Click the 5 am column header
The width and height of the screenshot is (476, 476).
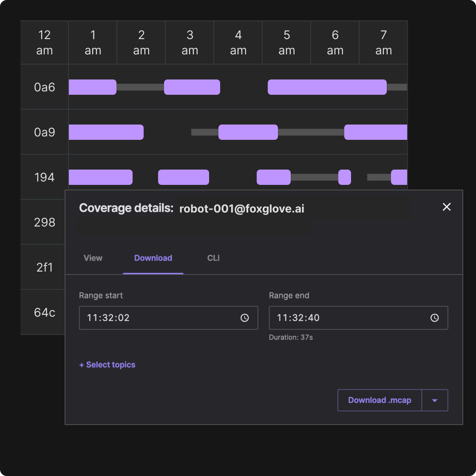(x=286, y=42)
